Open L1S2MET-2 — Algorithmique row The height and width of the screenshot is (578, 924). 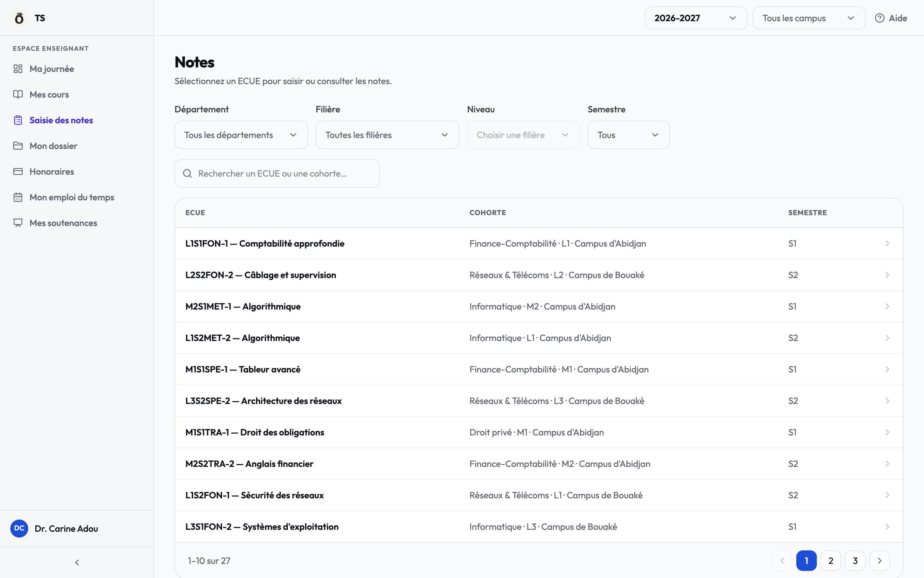(x=539, y=338)
